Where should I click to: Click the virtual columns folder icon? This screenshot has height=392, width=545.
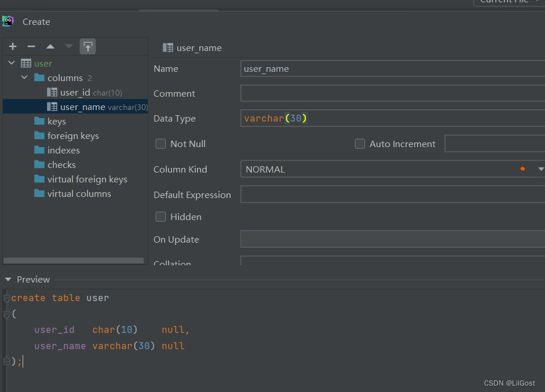pos(39,193)
